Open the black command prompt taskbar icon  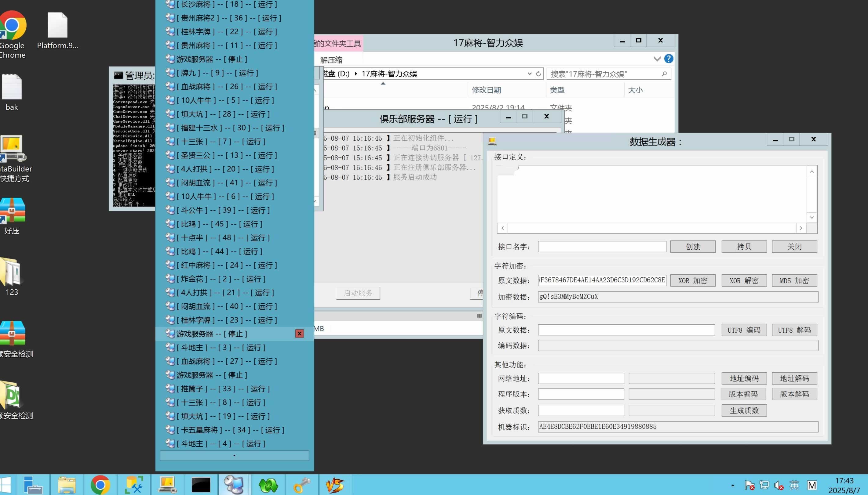tap(201, 485)
